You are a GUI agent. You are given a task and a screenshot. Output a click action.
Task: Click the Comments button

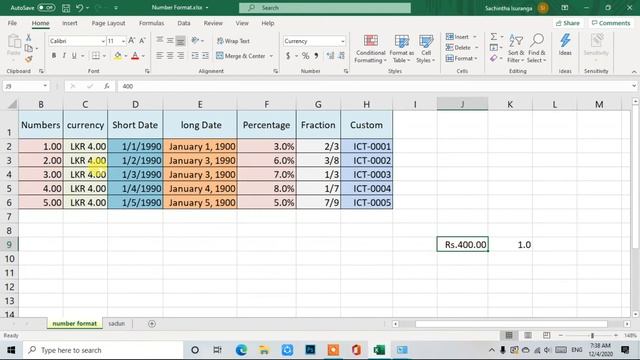coord(611,23)
